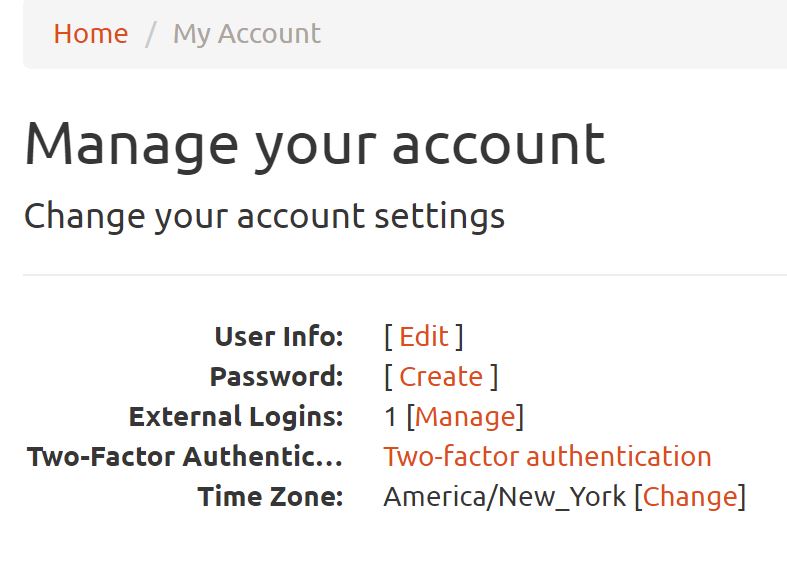Image resolution: width=787 pixels, height=561 pixels.
Task: Click the Manage your account heading
Action: (315, 145)
